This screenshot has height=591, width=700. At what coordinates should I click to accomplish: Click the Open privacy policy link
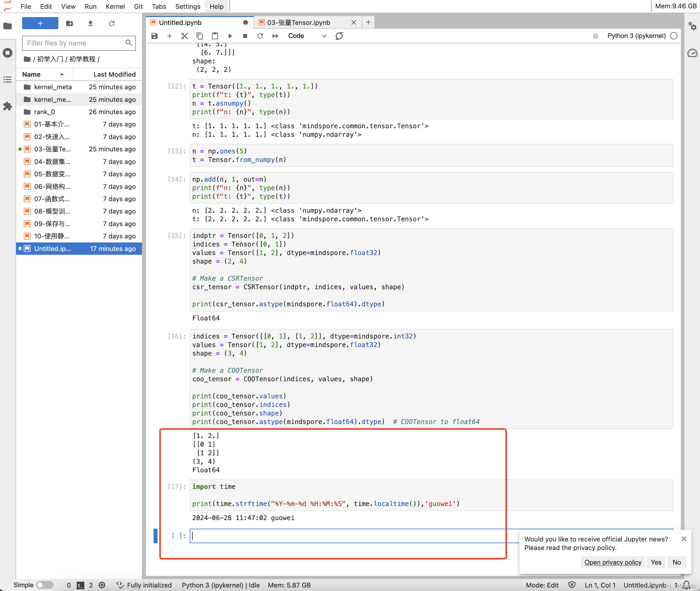(612, 562)
